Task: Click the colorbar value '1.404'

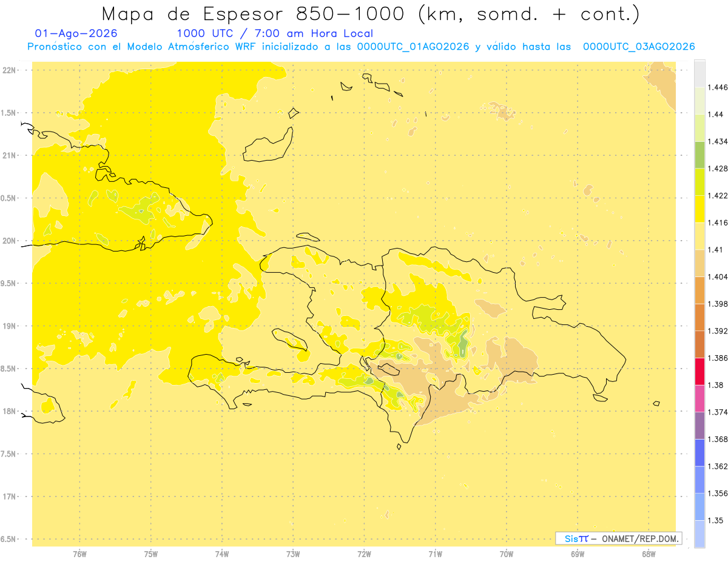Action: point(718,276)
